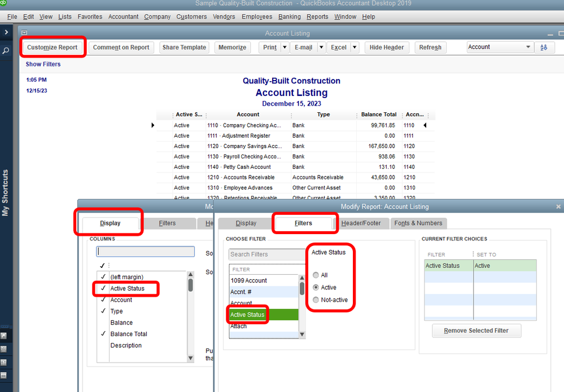Expand the left shortcuts sidebar arrow
Viewport: 564px width, 392px height.
(x=6, y=32)
